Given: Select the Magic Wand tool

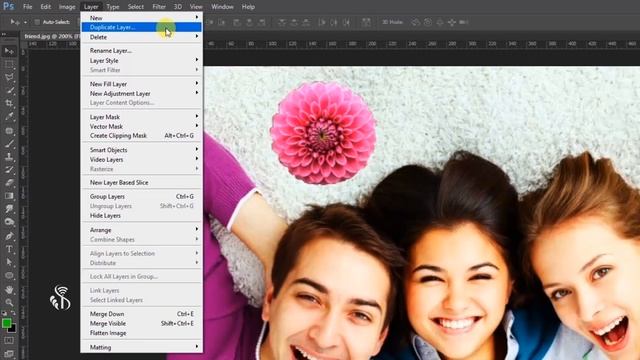Looking at the screenshot, I should (x=9, y=91).
